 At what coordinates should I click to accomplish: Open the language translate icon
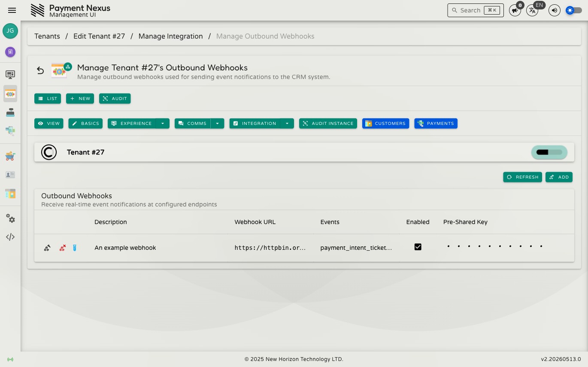point(532,10)
